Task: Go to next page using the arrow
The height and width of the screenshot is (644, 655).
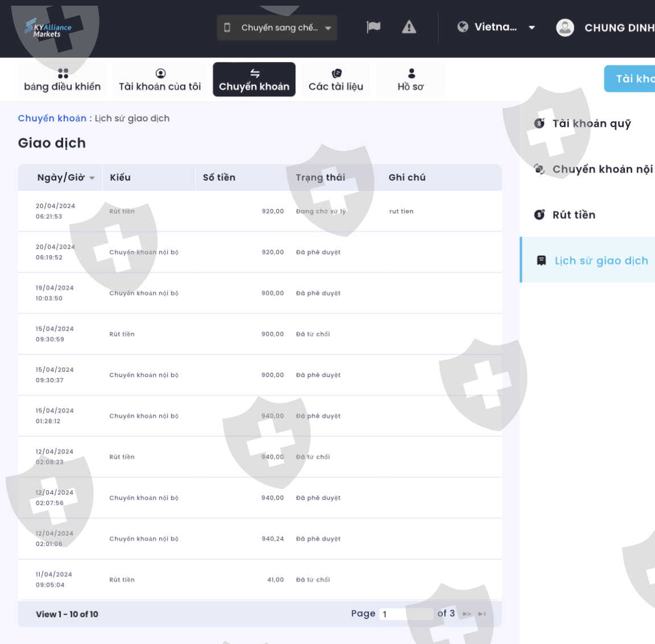Action: click(467, 614)
